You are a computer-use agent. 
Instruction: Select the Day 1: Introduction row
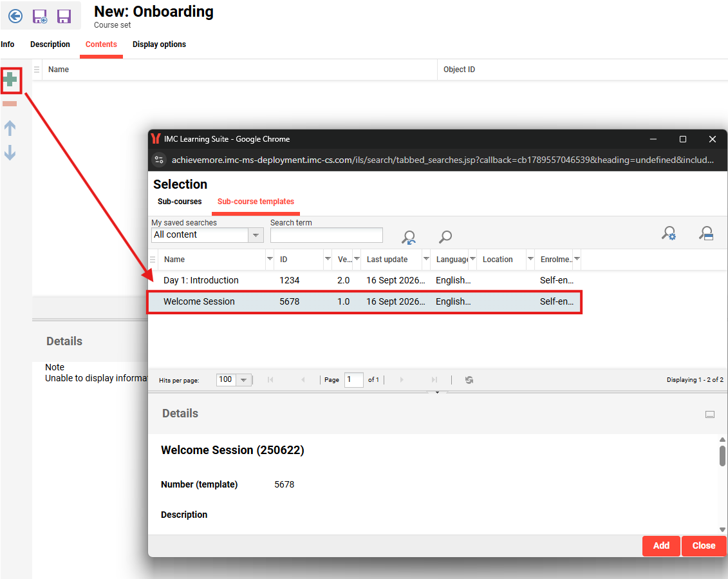364,280
